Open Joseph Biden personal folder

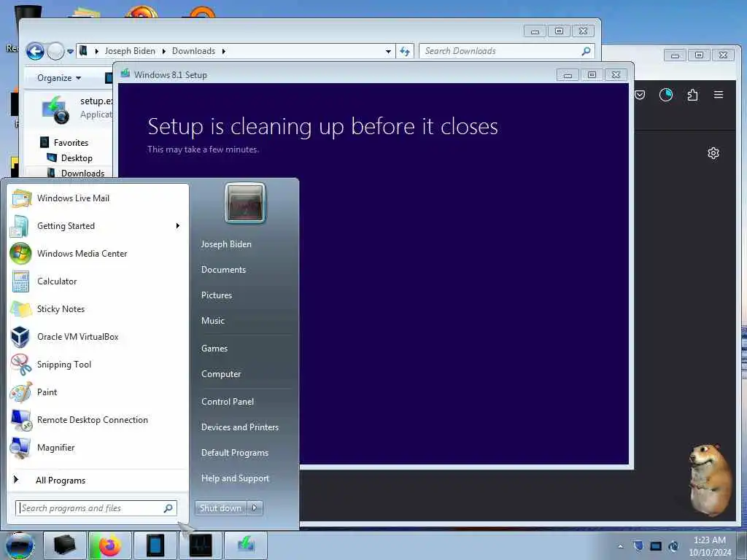tap(226, 244)
